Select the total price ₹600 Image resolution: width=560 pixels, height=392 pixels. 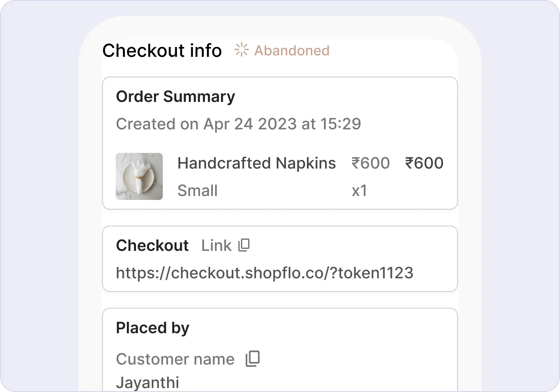tap(424, 163)
